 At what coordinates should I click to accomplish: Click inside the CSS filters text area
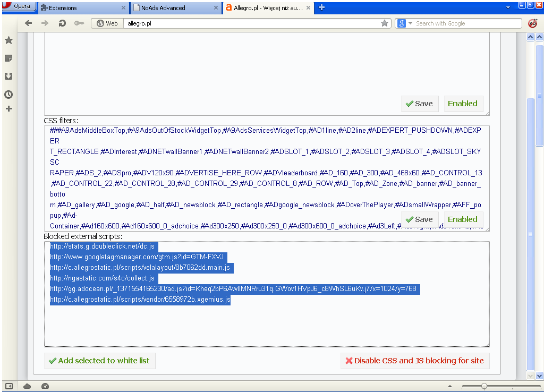click(x=267, y=178)
